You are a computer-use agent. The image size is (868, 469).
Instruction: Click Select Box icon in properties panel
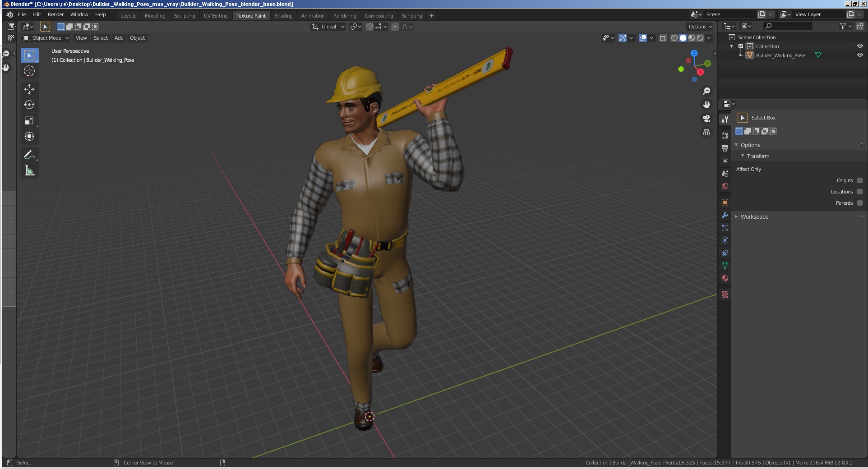click(x=742, y=118)
